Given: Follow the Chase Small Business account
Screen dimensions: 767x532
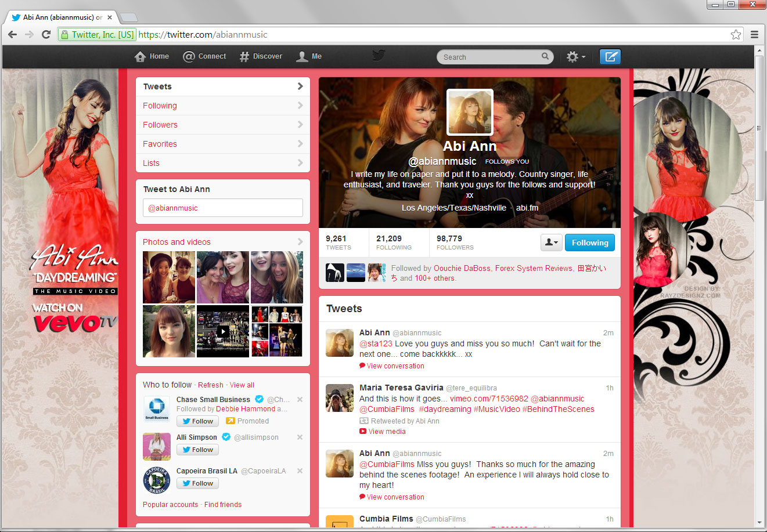Looking at the screenshot, I should coord(197,421).
